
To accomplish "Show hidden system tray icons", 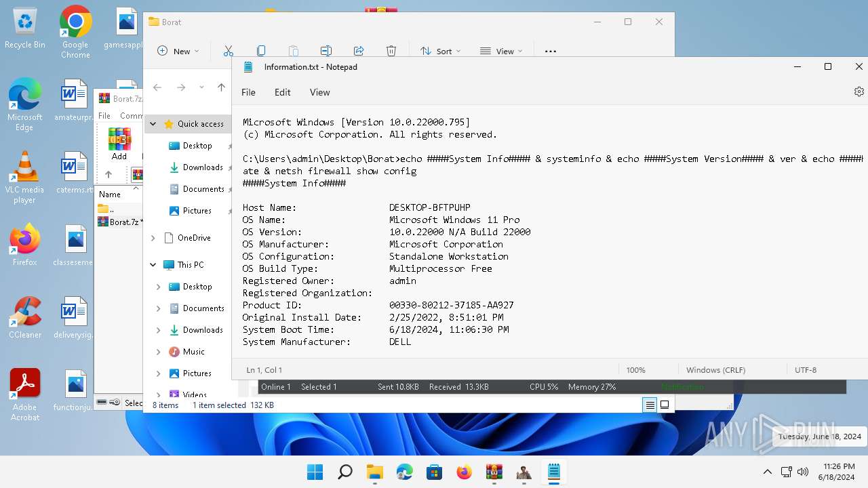I will point(767,472).
